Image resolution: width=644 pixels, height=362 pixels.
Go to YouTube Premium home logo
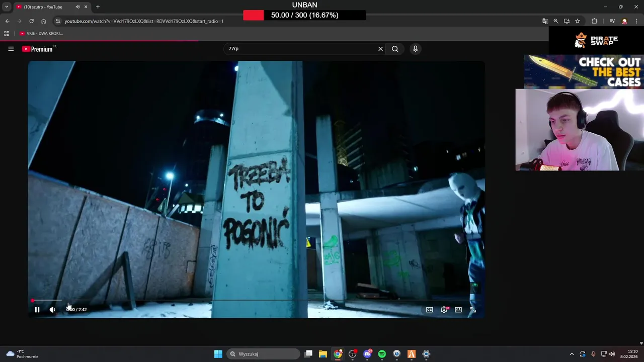pos(39,49)
